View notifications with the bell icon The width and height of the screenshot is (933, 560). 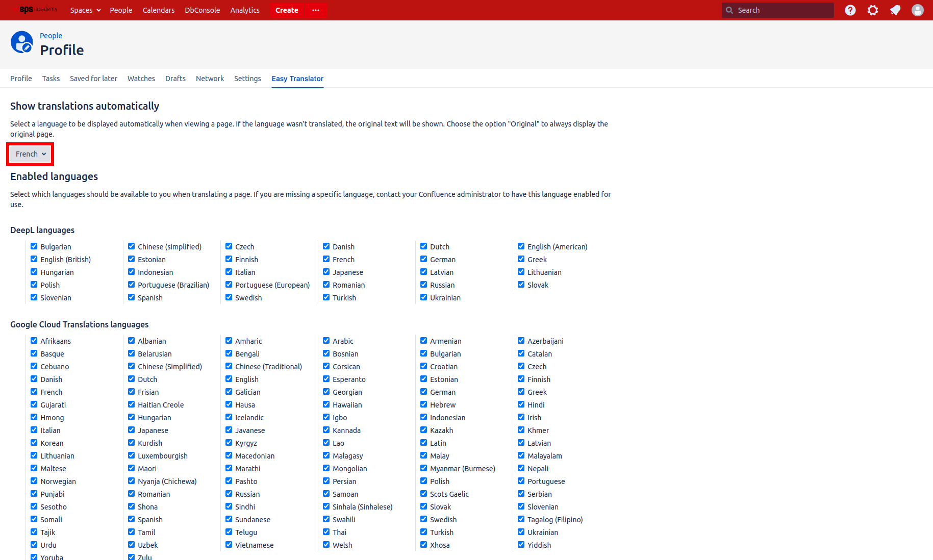point(895,10)
